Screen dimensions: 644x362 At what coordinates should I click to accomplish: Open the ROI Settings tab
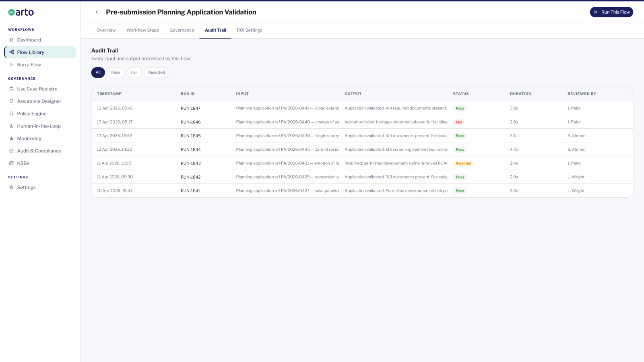250,30
